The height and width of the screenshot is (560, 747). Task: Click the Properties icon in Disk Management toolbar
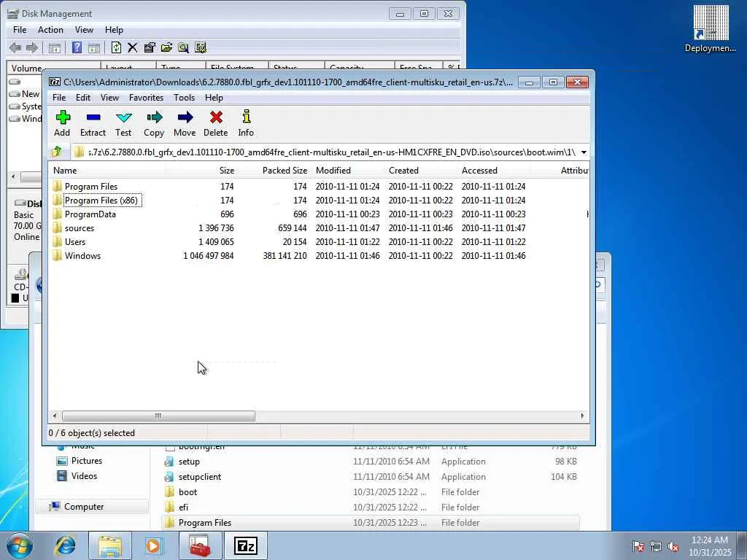pos(149,47)
